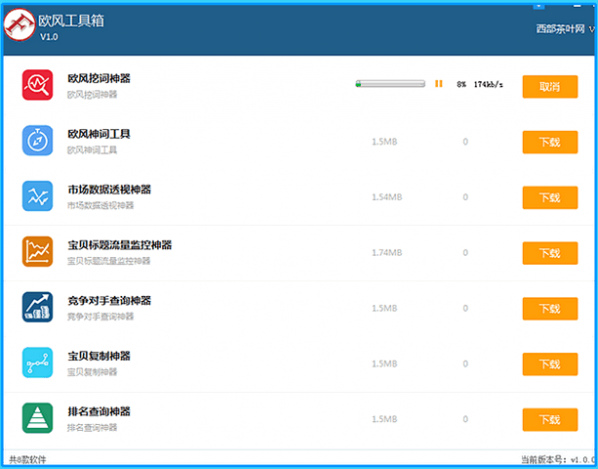Viewport: 598px width, 469px height.
Task: Download 欧风神词工具 with its 下载 button
Action: coord(550,142)
